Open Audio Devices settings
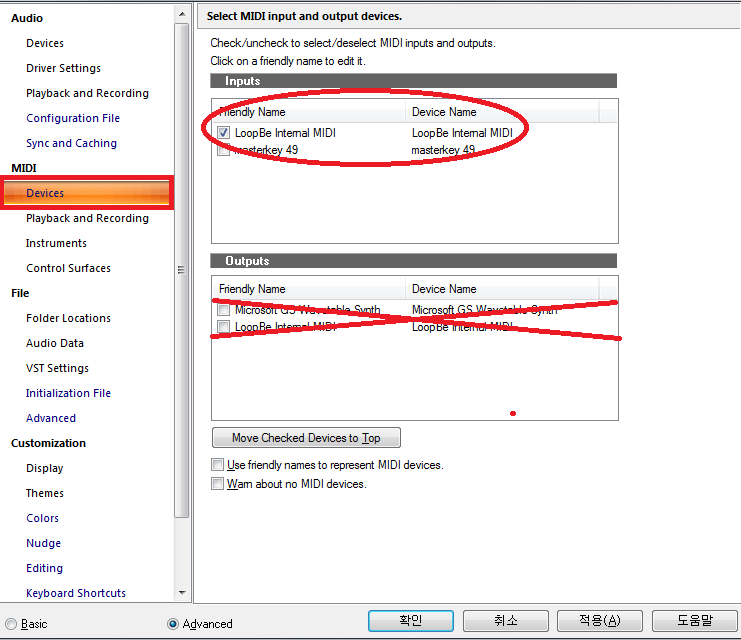This screenshot has height=640, width=741. click(x=45, y=43)
